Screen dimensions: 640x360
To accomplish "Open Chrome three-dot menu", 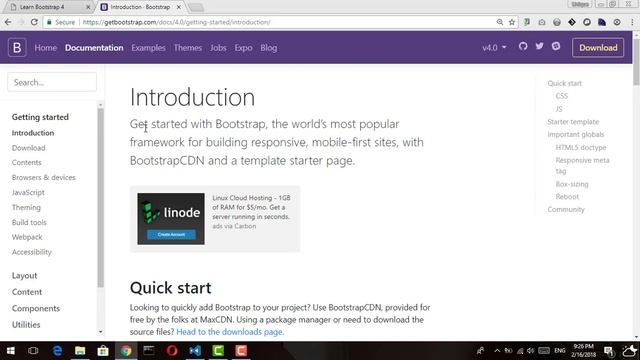I will point(632,22).
